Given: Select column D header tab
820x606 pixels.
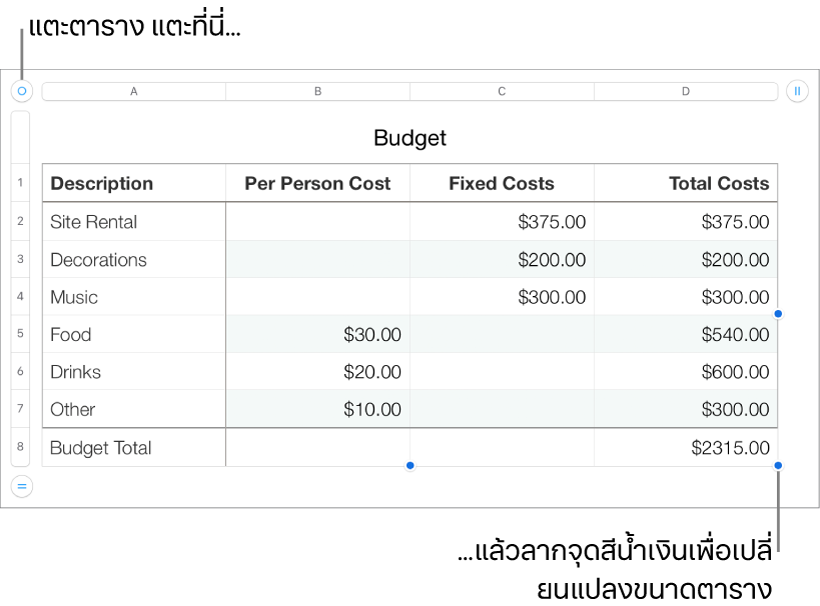Looking at the screenshot, I should coord(686,91).
